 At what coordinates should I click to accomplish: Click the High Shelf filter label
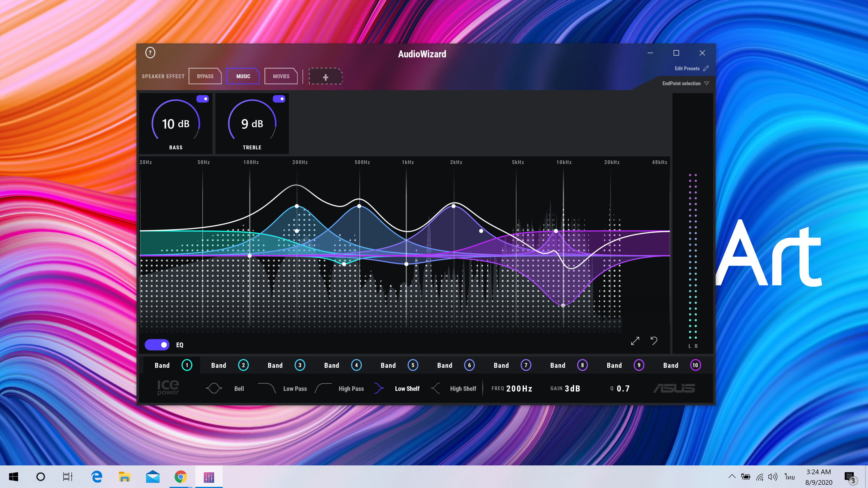pos(463,389)
